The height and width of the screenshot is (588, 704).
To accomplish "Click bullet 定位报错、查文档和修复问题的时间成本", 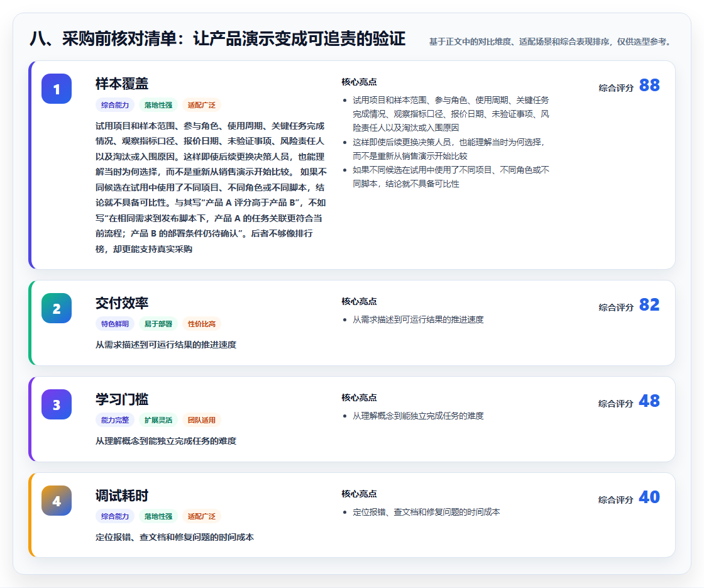I will tap(426, 512).
